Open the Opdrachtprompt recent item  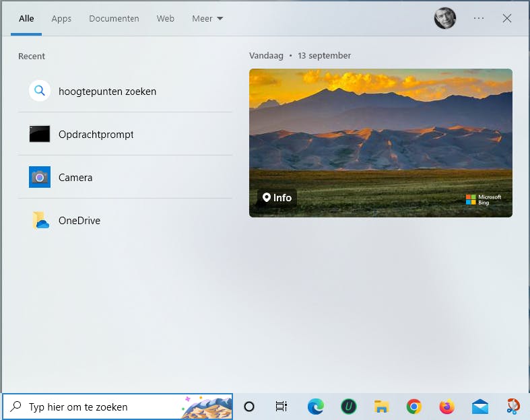click(x=125, y=134)
